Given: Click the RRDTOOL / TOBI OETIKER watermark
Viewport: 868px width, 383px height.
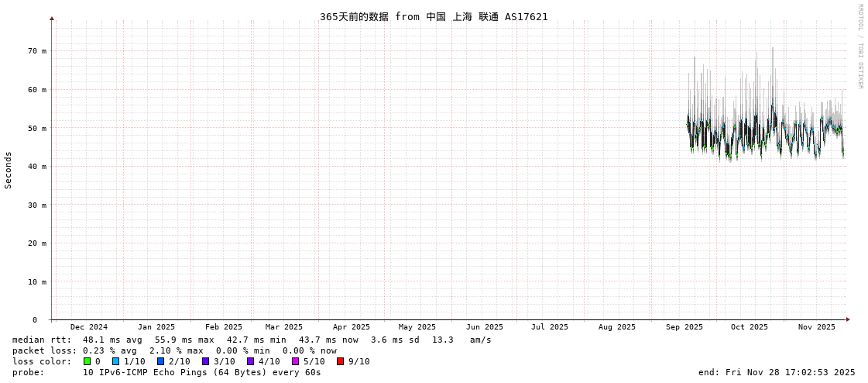Looking at the screenshot, I should tap(859, 46).
